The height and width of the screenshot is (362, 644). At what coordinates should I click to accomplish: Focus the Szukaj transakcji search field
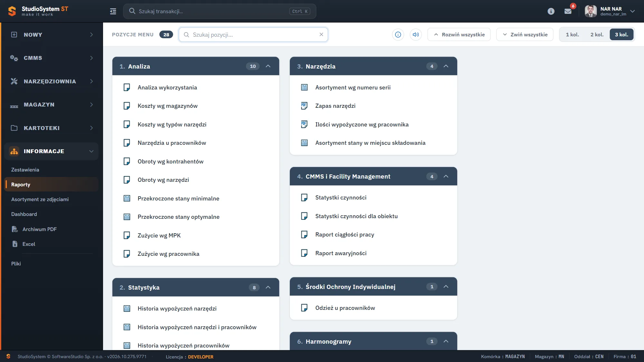[x=220, y=11]
